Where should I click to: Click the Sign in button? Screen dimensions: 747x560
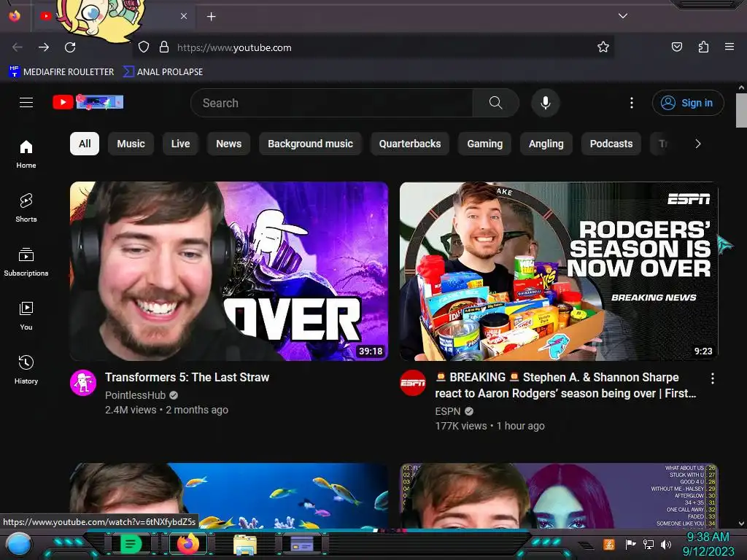[688, 103]
